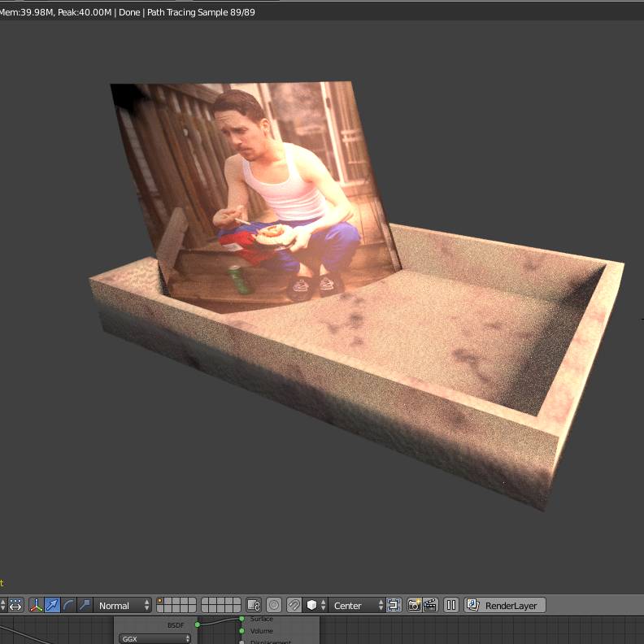Toggle the 3D manipulator widget icon

click(x=37, y=606)
